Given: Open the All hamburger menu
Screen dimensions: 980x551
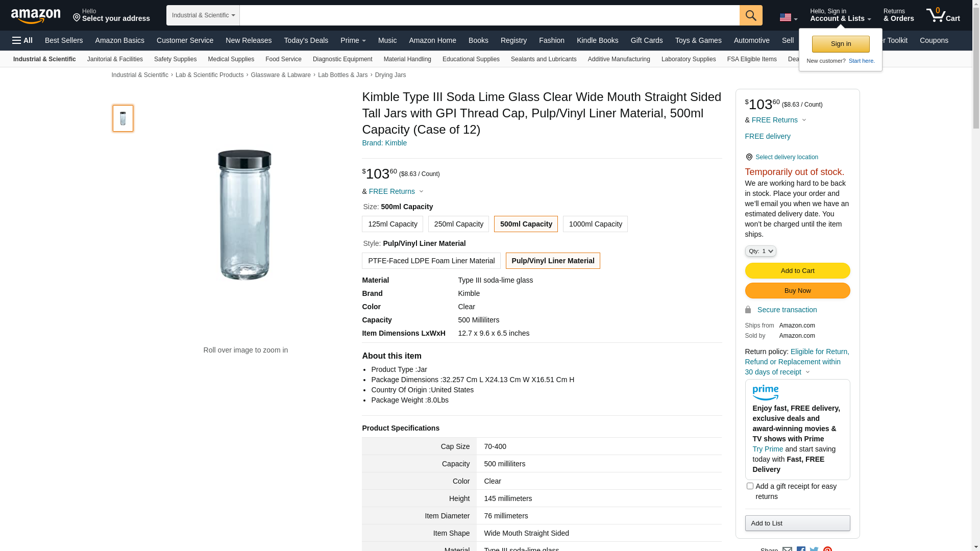Looking at the screenshot, I should (22, 40).
